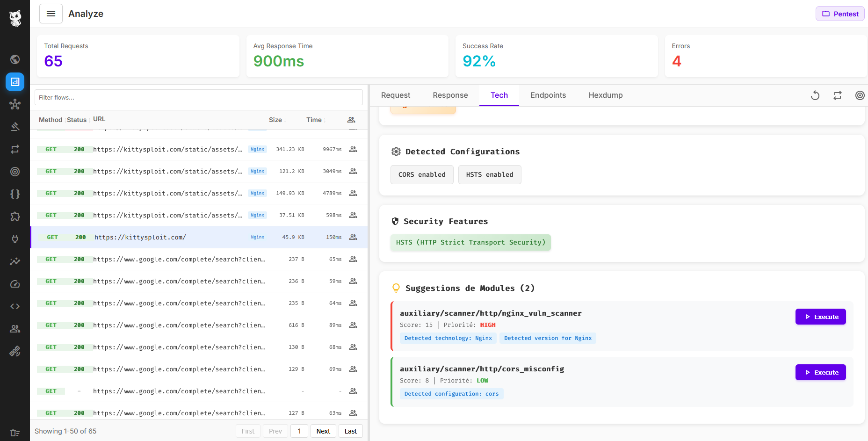Click the plug icon in sidebar
This screenshot has width=868, height=441.
(x=15, y=239)
